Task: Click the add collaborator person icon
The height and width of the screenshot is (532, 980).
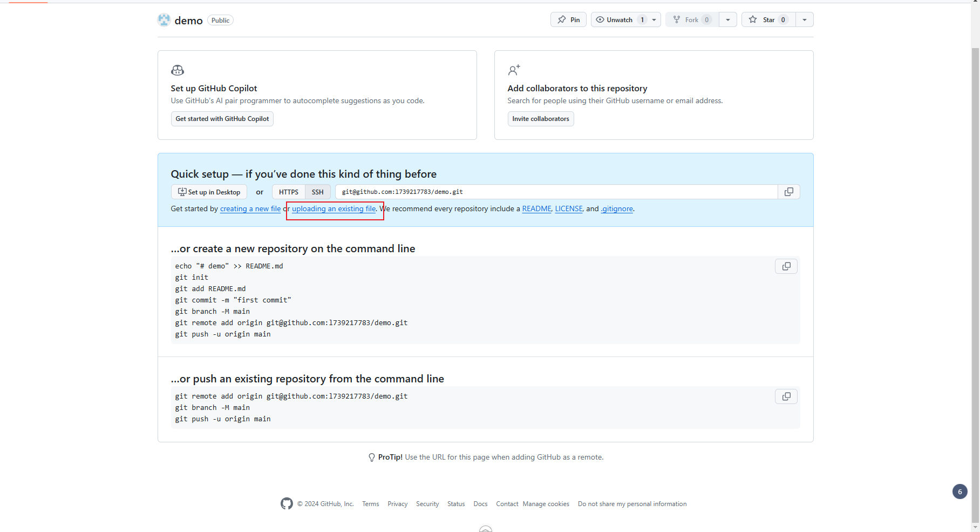Action: click(514, 70)
